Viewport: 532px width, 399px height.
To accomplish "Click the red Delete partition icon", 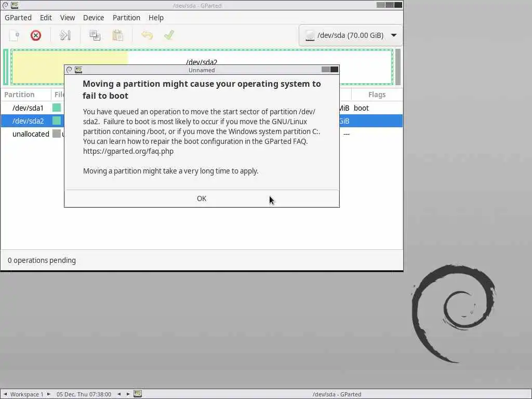I will pyautogui.click(x=36, y=35).
